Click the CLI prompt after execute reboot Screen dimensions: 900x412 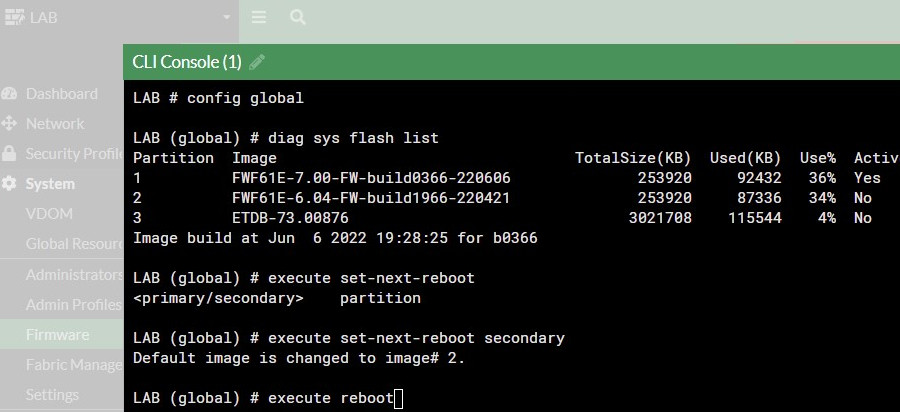coord(399,398)
